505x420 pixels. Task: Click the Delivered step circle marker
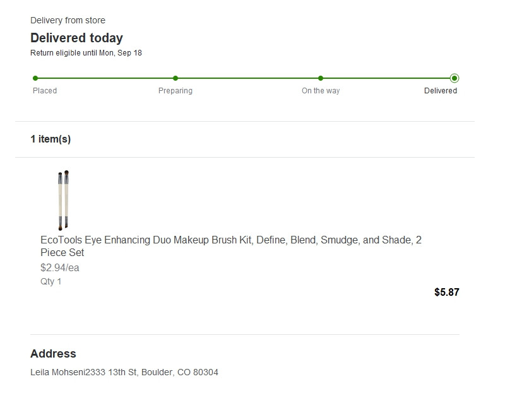[454, 78]
